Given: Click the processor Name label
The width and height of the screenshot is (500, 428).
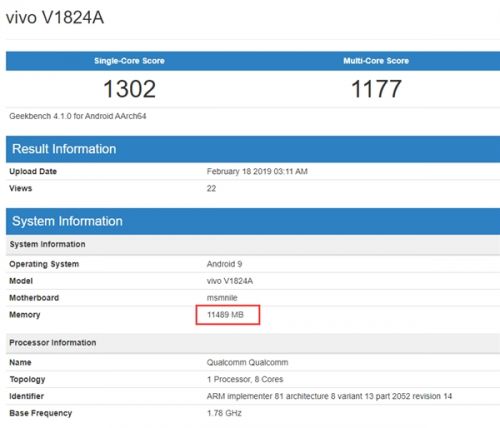Looking at the screenshot, I should (x=20, y=362).
